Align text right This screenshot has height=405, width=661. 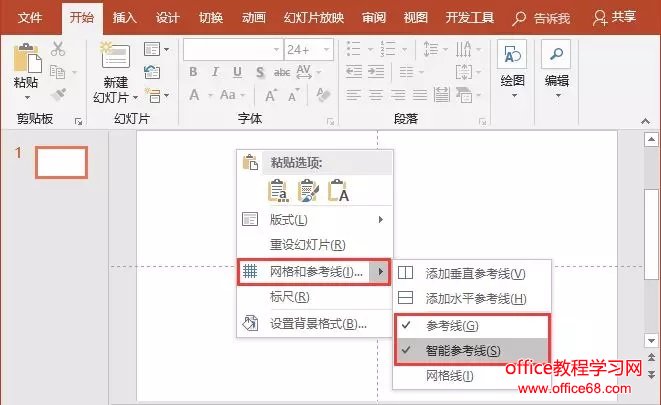click(398, 95)
